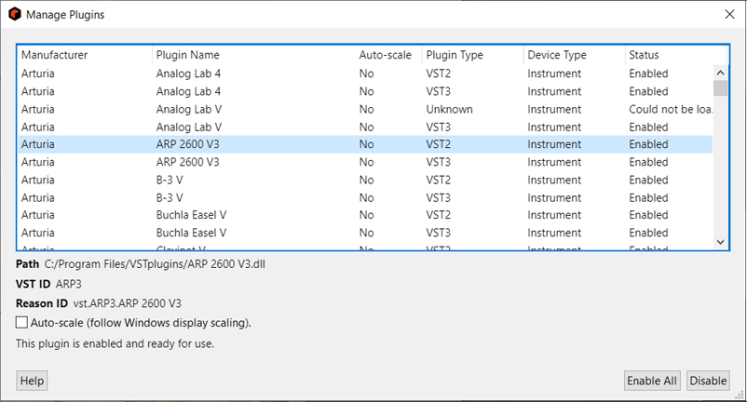This screenshot has height=402, width=747.
Task: Select the Buchla Easel V VST3 row
Action: 365,232
